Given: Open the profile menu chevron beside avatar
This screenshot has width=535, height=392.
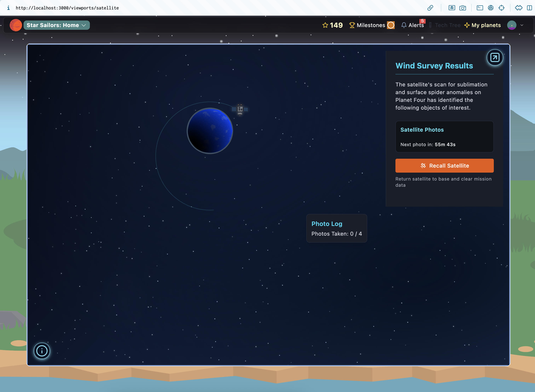Looking at the screenshot, I should tap(522, 25).
